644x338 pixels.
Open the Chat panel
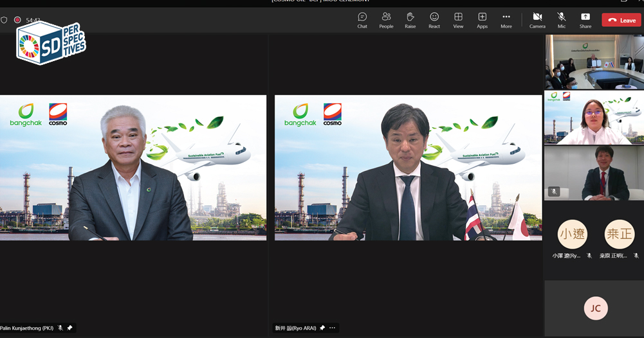click(362, 20)
